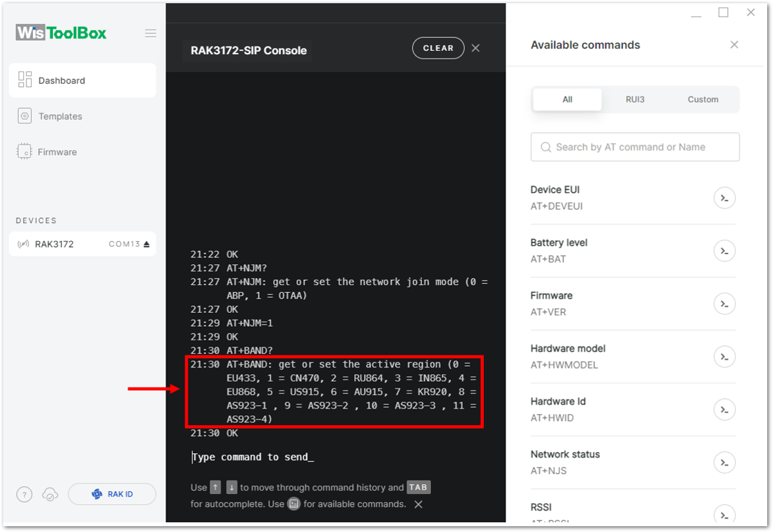Viewport: 773px width, 532px height.
Task: Click the available commands terminal icon in hint
Action: point(294,504)
